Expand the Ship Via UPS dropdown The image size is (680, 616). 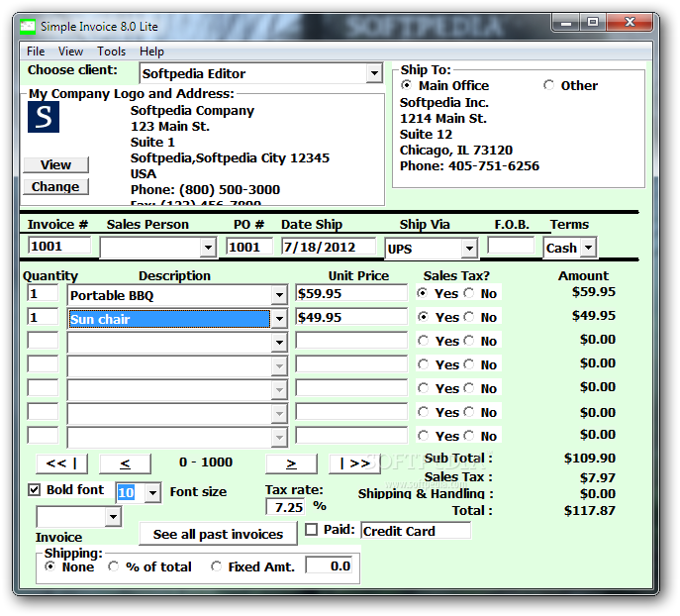coord(469,249)
